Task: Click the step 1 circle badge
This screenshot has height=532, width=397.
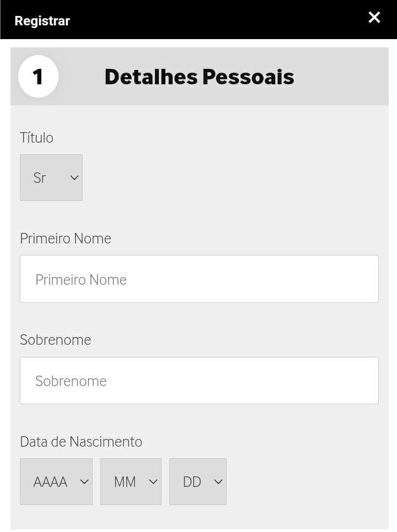Action: tap(39, 77)
